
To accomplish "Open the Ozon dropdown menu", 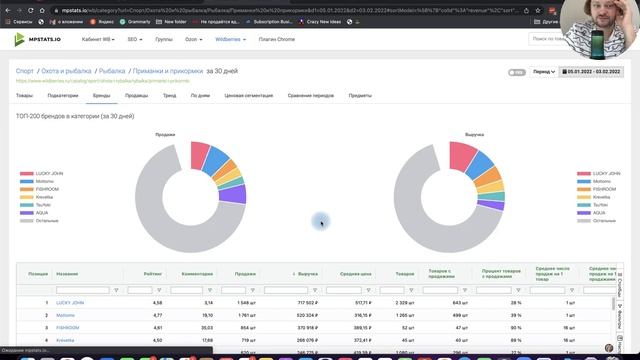I will click(x=193, y=40).
